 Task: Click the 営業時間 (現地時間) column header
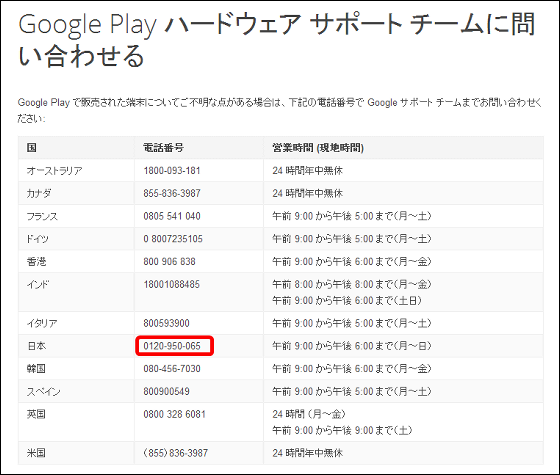318,148
